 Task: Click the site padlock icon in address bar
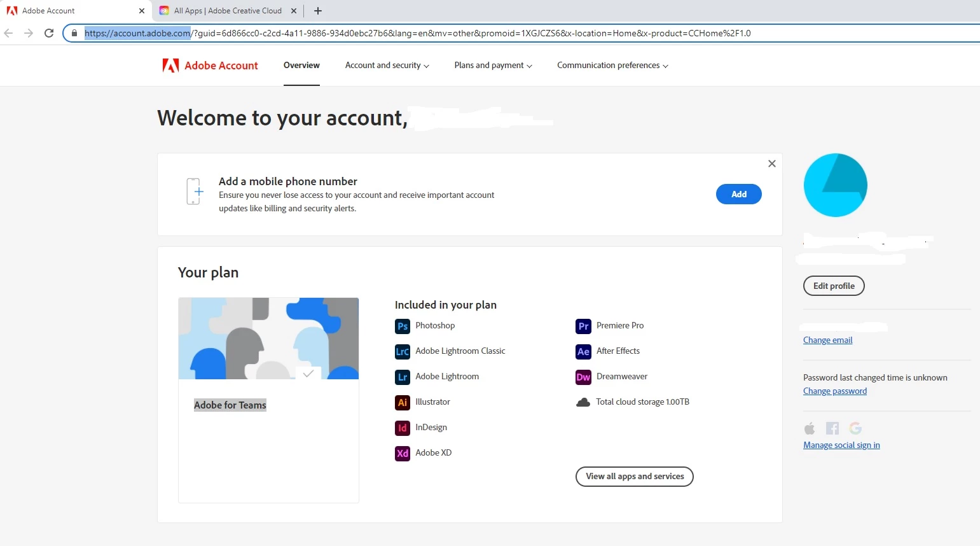74,33
